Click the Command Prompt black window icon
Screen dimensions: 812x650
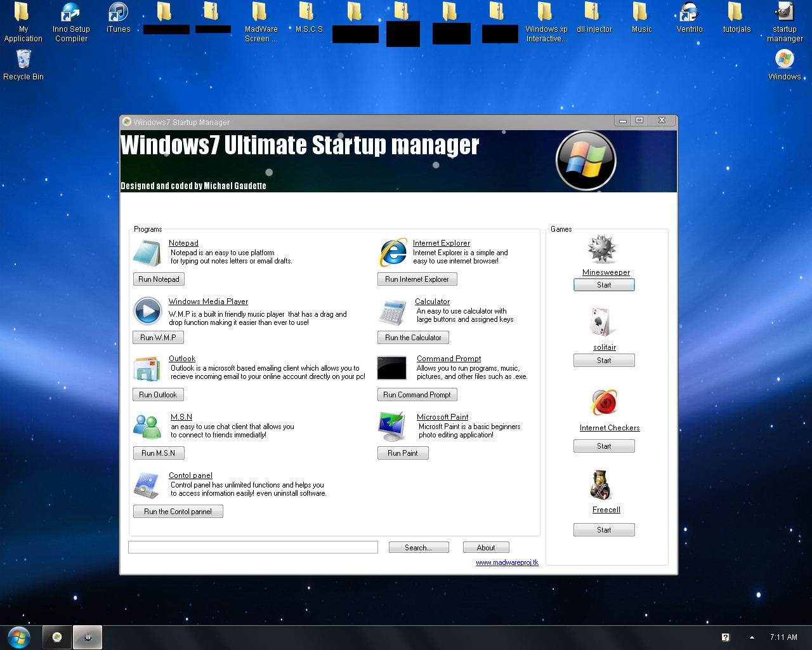pos(391,368)
